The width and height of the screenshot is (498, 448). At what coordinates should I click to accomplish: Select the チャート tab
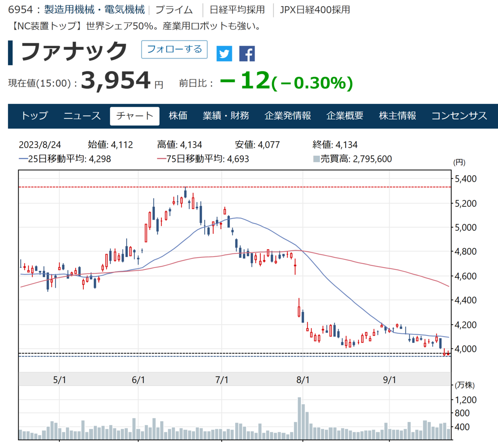[x=134, y=116]
